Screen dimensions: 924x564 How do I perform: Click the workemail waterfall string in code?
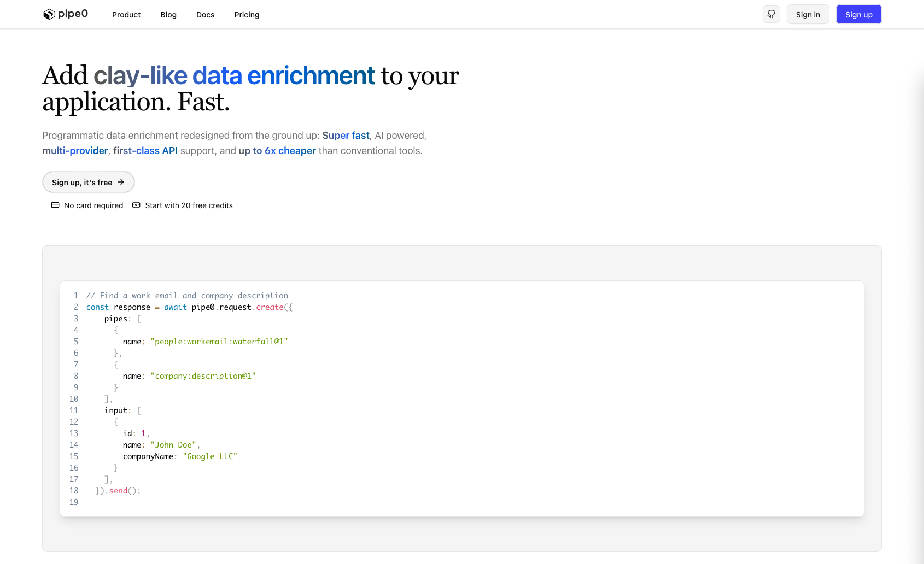(219, 342)
